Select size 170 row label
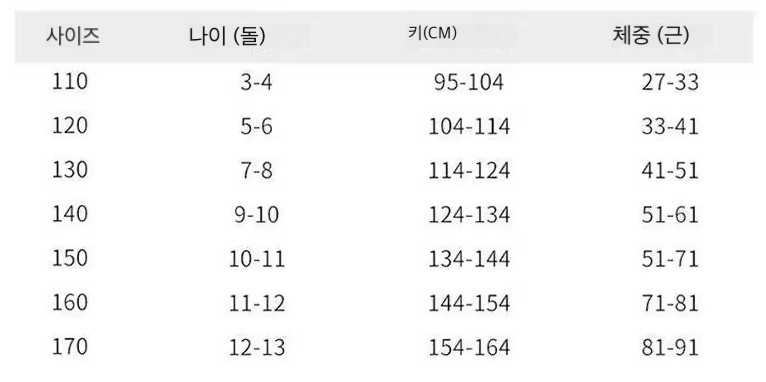 pos(70,346)
